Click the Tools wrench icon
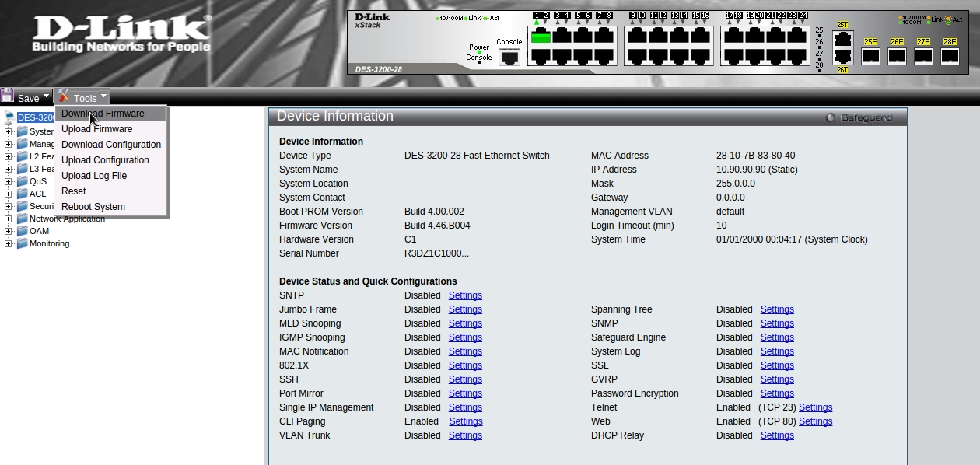This screenshot has width=980, height=465. tap(64, 96)
